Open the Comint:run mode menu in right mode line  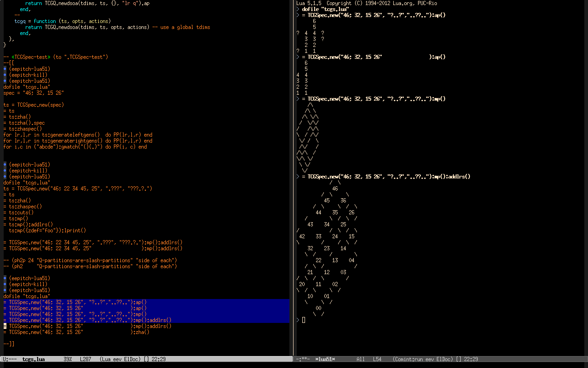(x=410, y=359)
